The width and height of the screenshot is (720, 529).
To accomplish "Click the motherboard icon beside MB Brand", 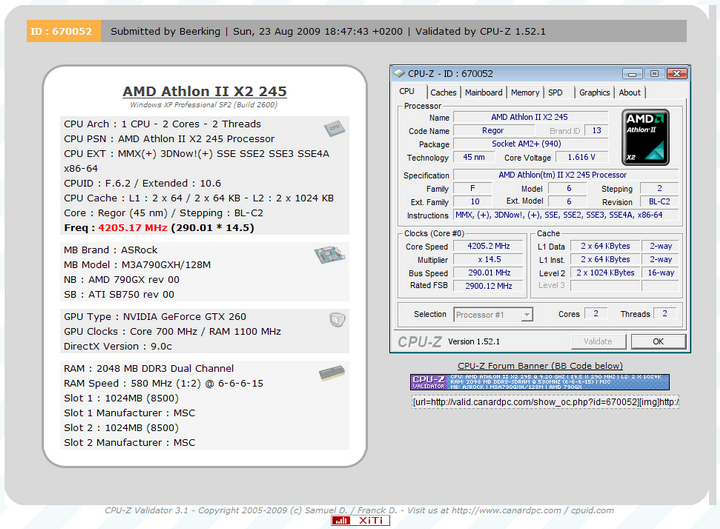I will coord(329,254).
